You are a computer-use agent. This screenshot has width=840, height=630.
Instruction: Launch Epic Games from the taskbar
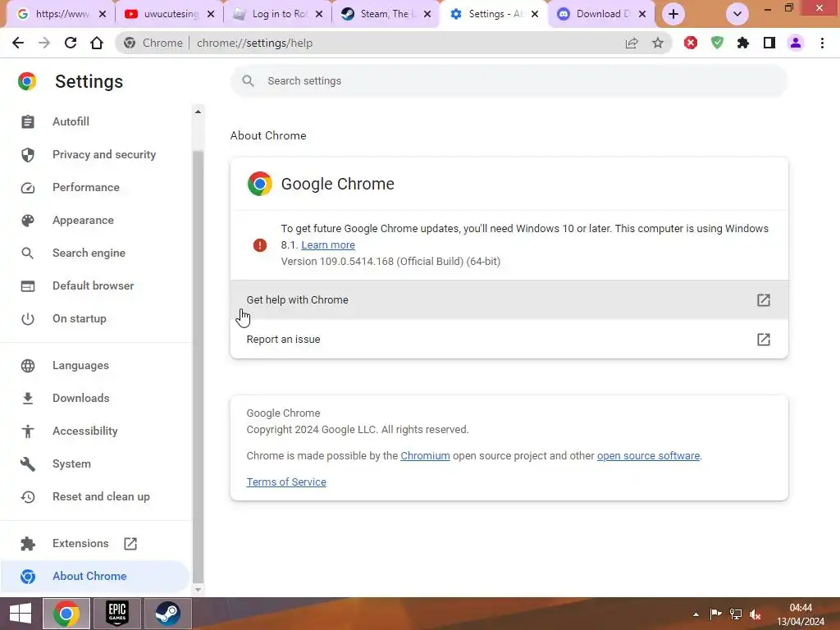[x=117, y=614]
